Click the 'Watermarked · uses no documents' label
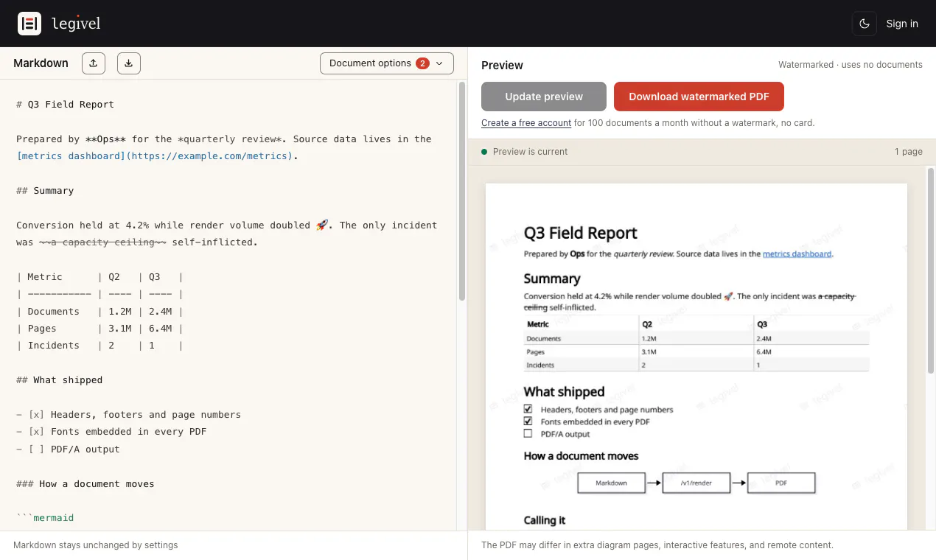936x560 pixels. (851, 65)
